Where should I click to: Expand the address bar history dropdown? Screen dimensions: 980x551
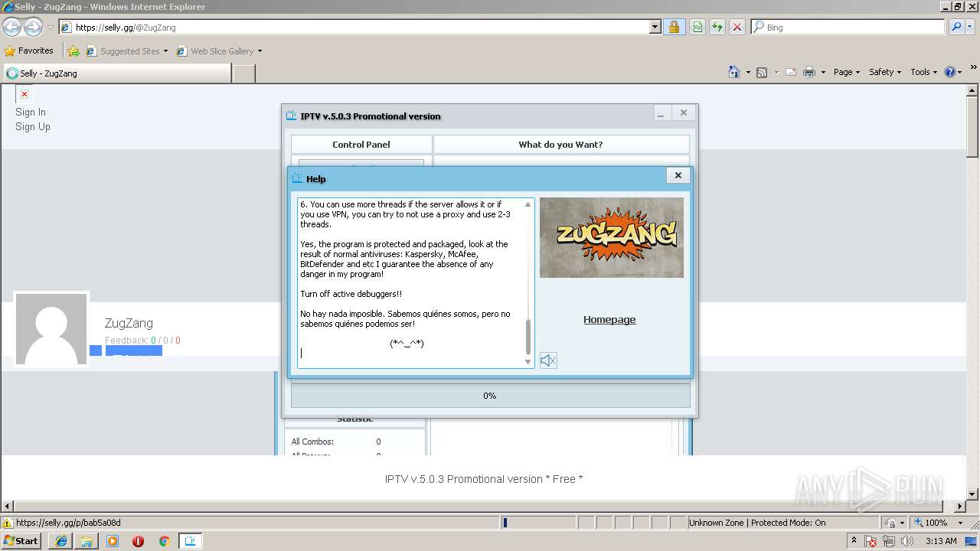click(655, 27)
